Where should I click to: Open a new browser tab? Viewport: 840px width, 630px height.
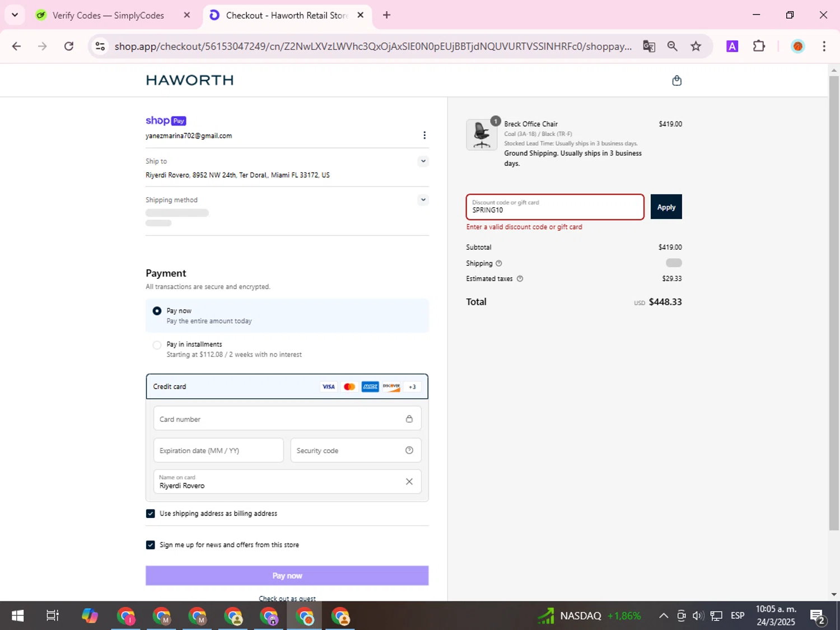(x=386, y=15)
